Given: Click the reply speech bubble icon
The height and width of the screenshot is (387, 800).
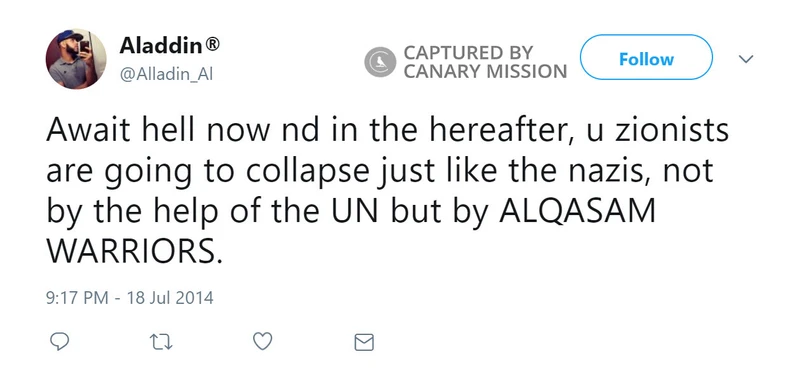Looking at the screenshot, I should (x=60, y=341).
